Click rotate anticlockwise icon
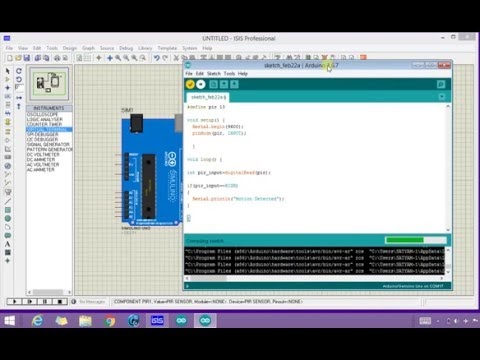480x360 pixels. tap(19, 79)
